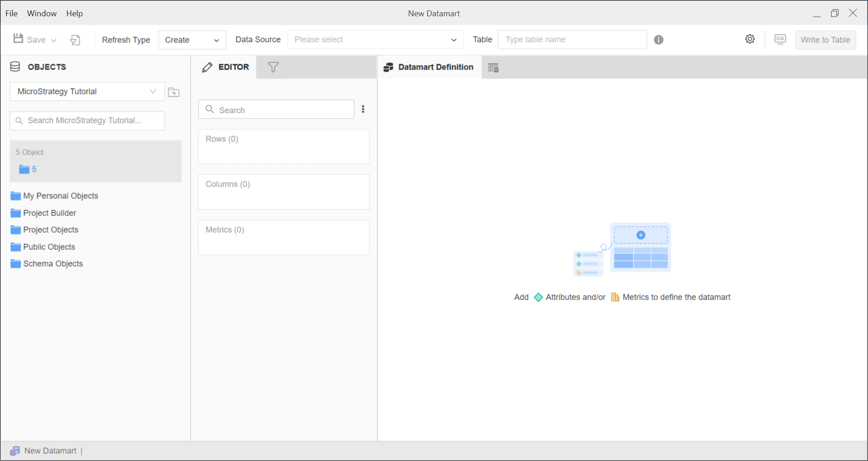Switch to the filter funnel tab
Screen dimensions: 868x461
coord(273,67)
